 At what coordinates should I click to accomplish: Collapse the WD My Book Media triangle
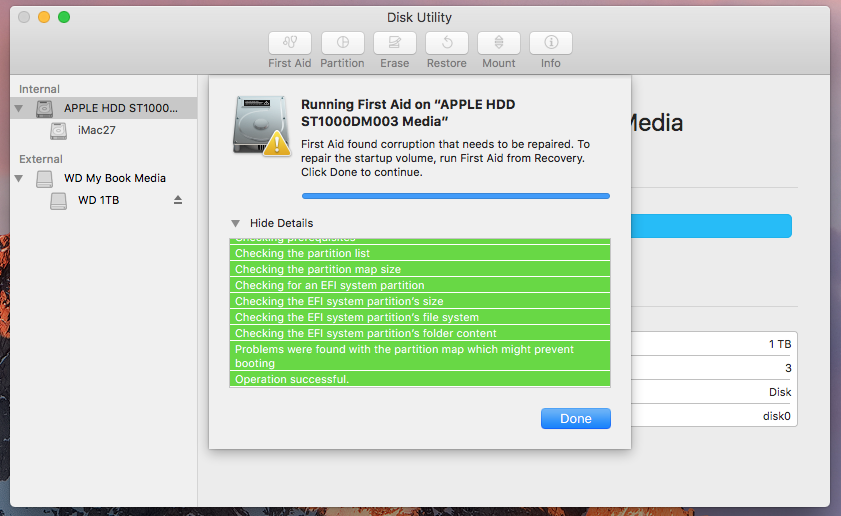[x=19, y=179]
